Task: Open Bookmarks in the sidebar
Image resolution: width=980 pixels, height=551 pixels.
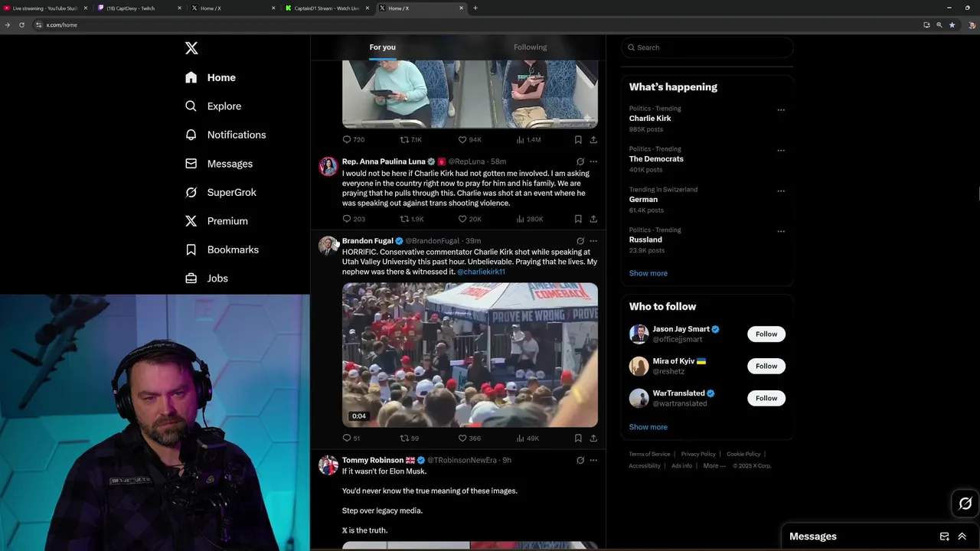Action: pyautogui.click(x=222, y=249)
